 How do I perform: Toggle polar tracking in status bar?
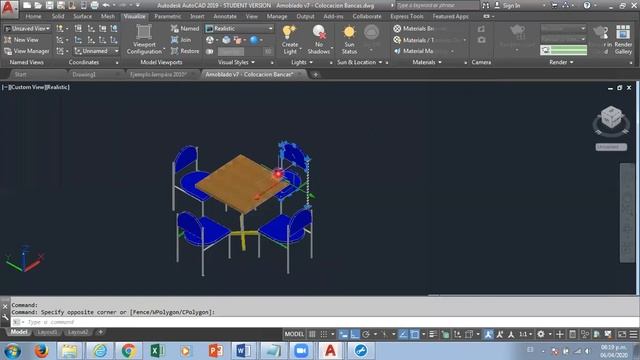366,334
